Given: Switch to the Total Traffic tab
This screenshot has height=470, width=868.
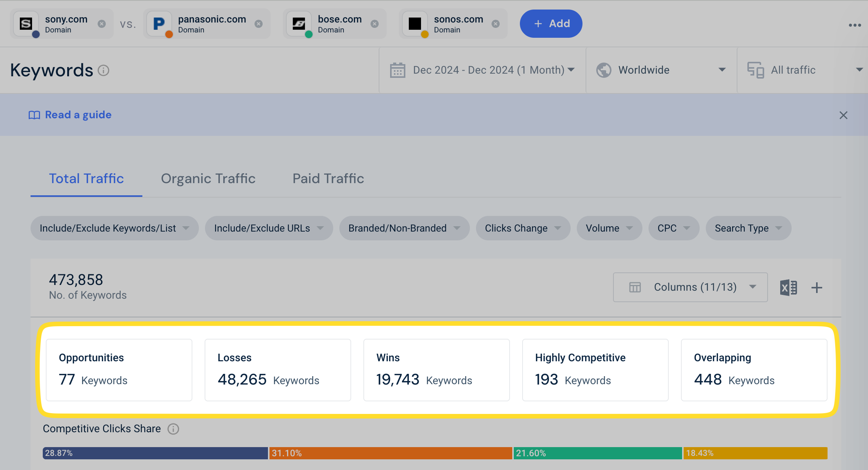Looking at the screenshot, I should click(x=86, y=179).
